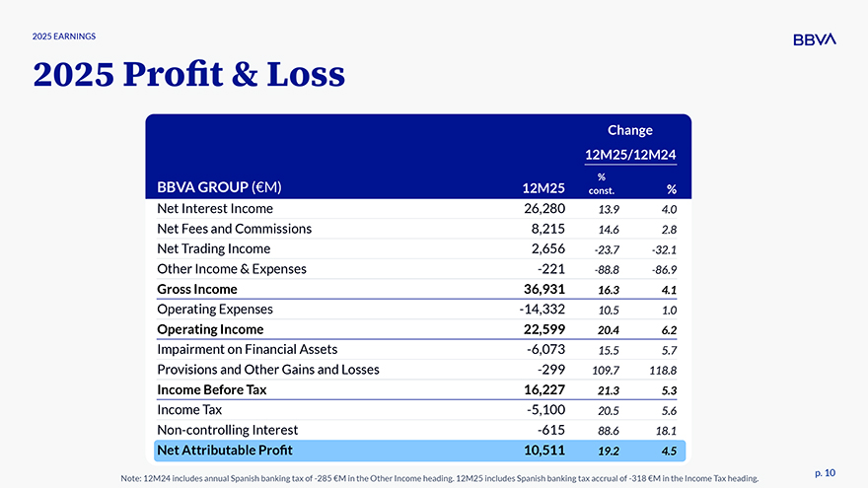The image size is (868, 488).
Task: Click the 'Net Fees and Commissions' label
Action: (234, 229)
